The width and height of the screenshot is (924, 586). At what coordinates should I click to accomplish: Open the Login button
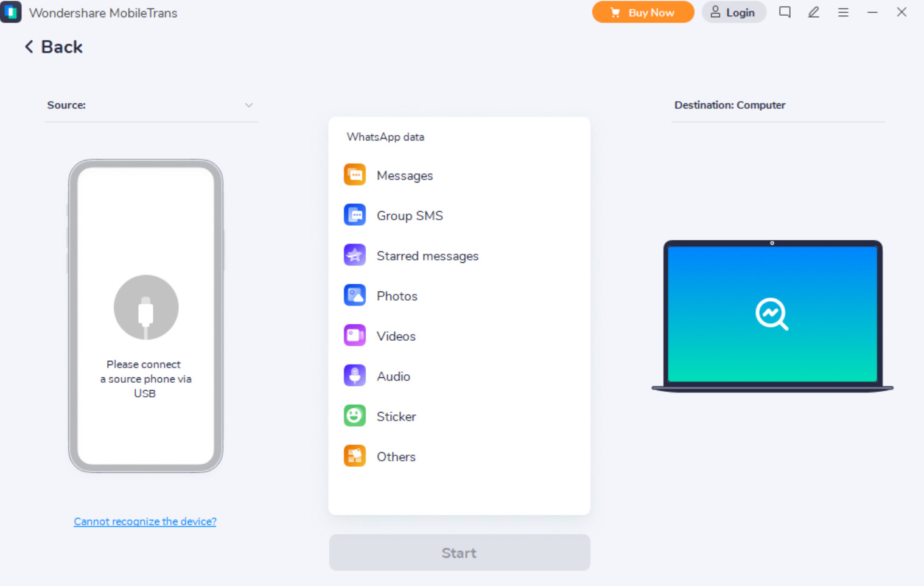coord(733,12)
